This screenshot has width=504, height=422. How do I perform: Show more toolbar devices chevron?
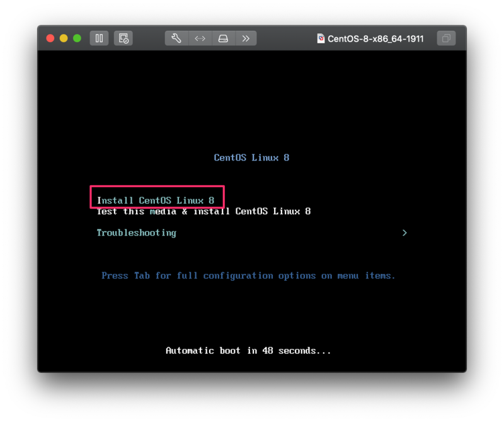click(246, 38)
